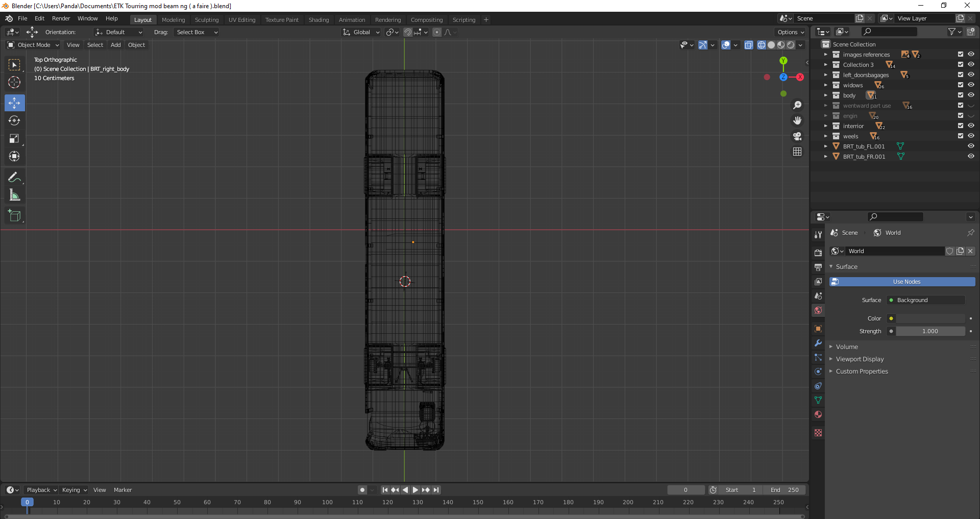Adjust the world Strength slider

(x=930, y=331)
